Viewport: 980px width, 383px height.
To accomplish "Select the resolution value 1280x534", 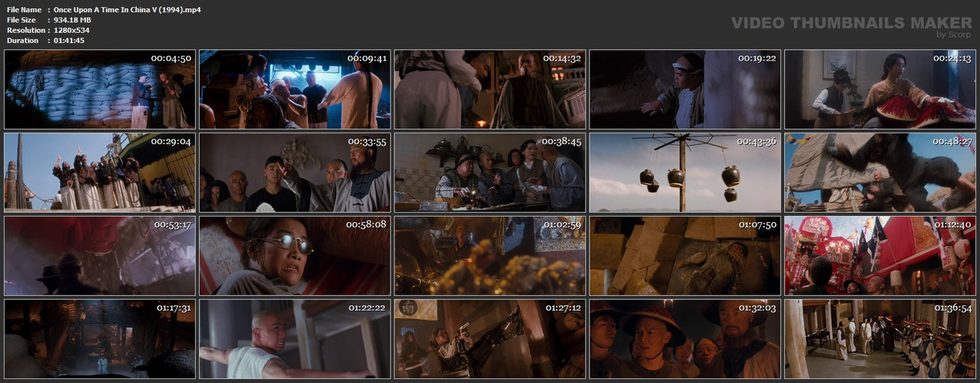I will pos(72,30).
